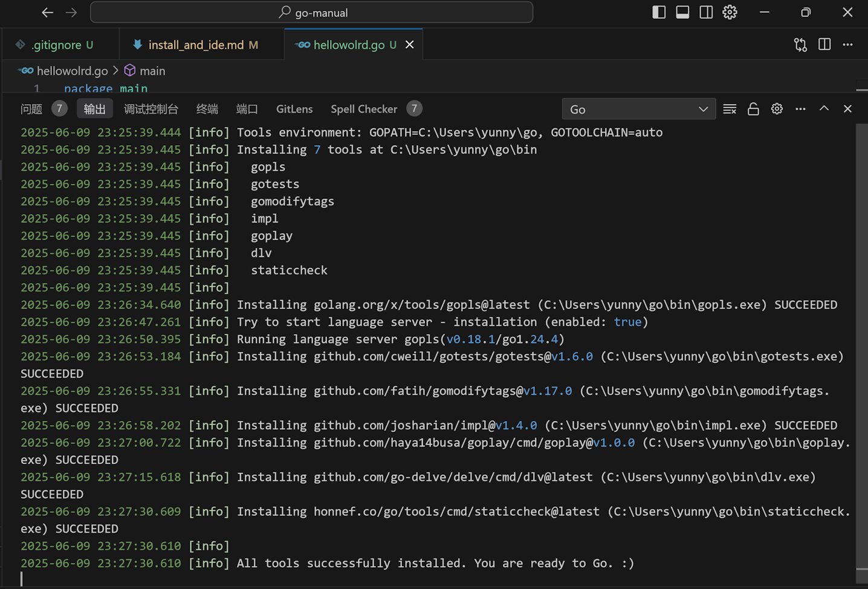Screen dimensions: 868x589
Task: Split the editor into two columns
Action: tap(824, 44)
